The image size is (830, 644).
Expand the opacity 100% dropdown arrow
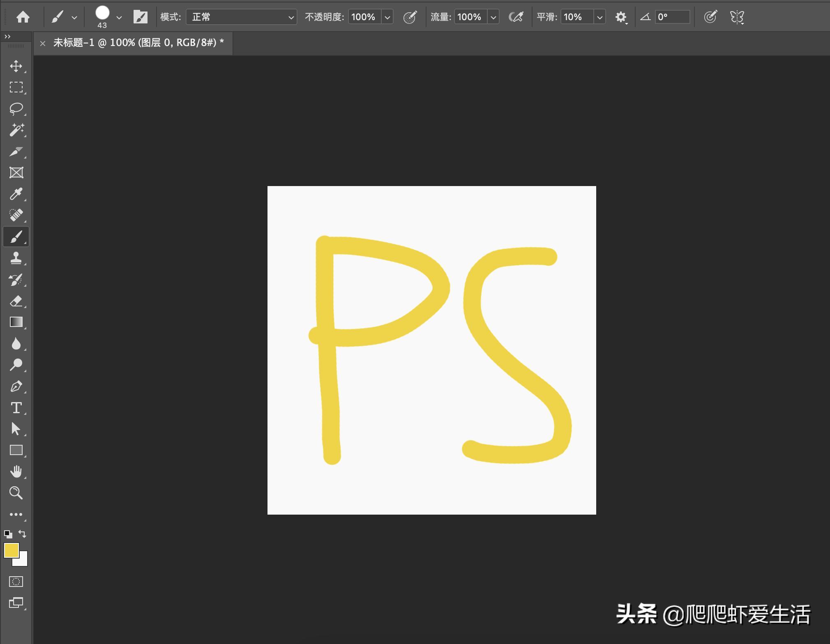387,17
